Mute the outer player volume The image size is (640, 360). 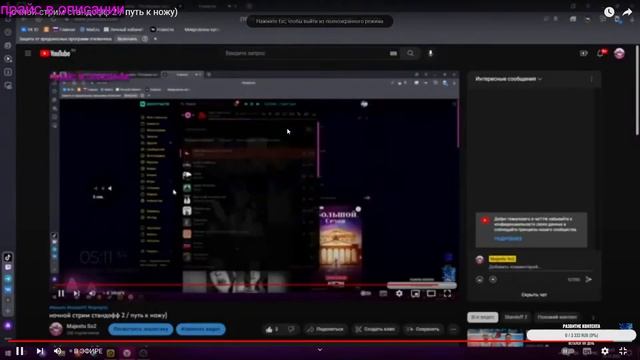click(x=58, y=351)
